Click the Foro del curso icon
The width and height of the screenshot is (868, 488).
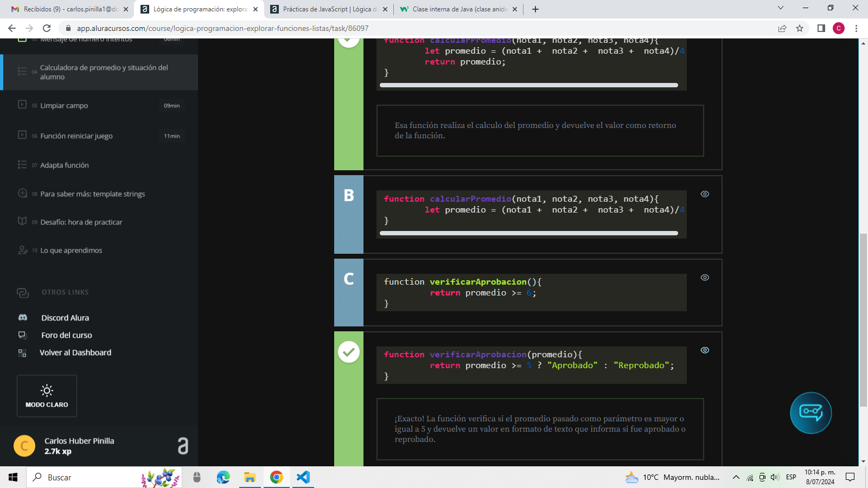(22, 335)
